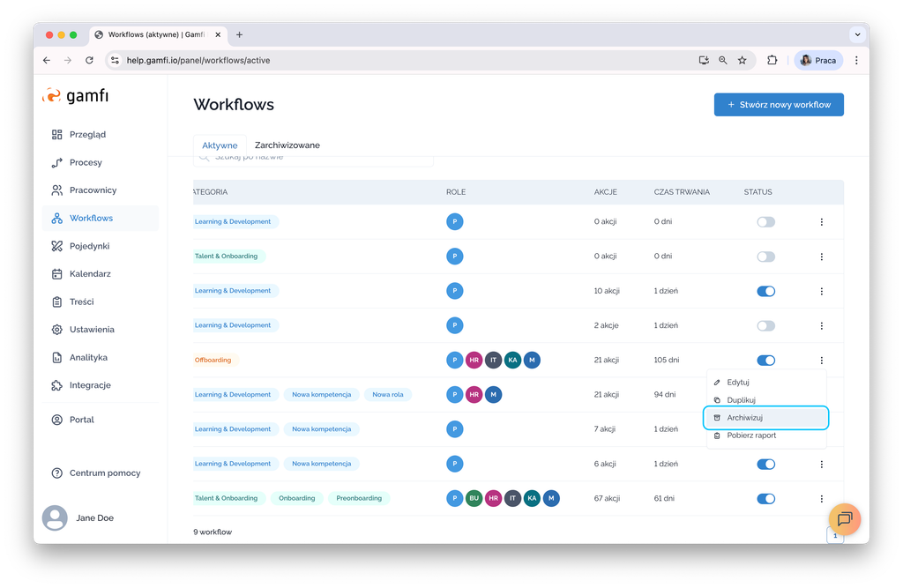Open Procesy via its sidebar icon
Viewport: 903px width, 588px height.
pyautogui.click(x=57, y=162)
